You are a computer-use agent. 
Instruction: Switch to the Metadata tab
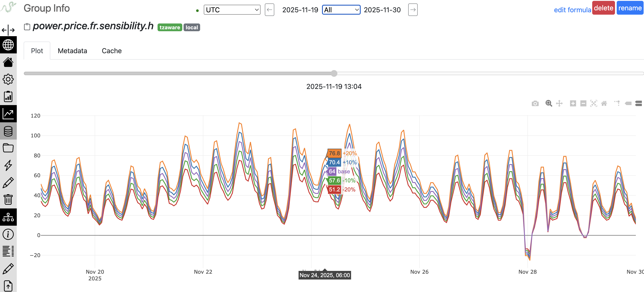pos(72,51)
